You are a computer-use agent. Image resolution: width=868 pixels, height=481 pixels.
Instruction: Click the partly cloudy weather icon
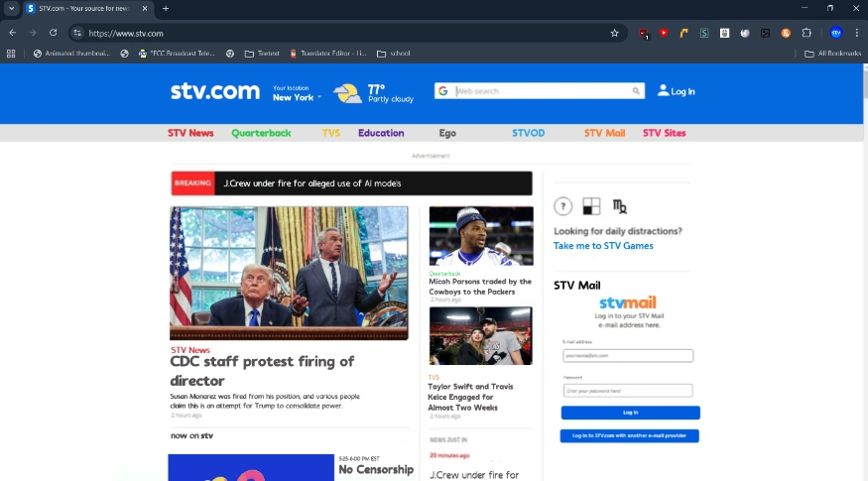(347, 93)
